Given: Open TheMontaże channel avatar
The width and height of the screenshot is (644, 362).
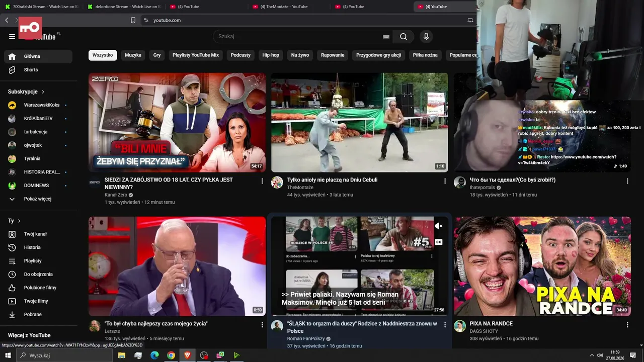Looking at the screenshot, I should tap(277, 182).
